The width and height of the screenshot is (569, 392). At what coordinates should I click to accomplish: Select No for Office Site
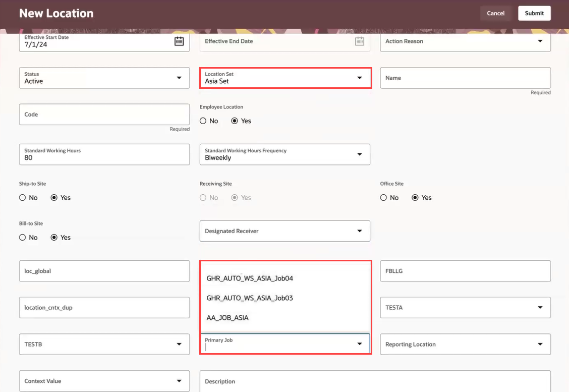(x=383, y=197)
